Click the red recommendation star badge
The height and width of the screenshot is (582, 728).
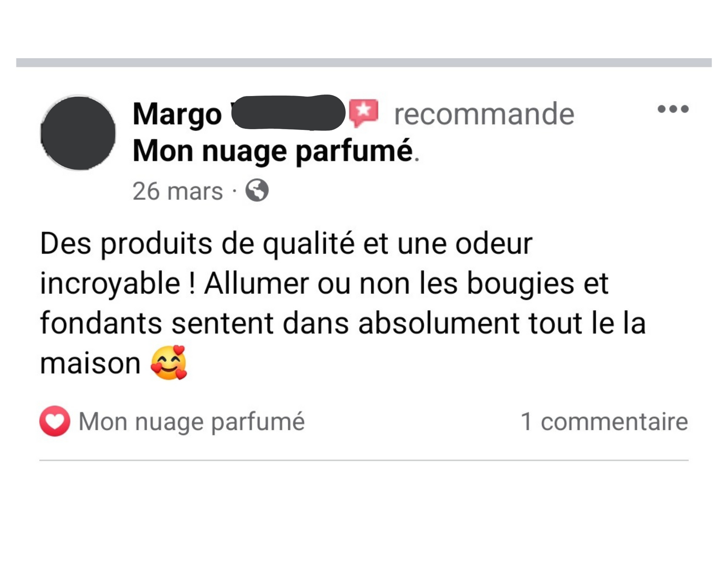[364, 113]
